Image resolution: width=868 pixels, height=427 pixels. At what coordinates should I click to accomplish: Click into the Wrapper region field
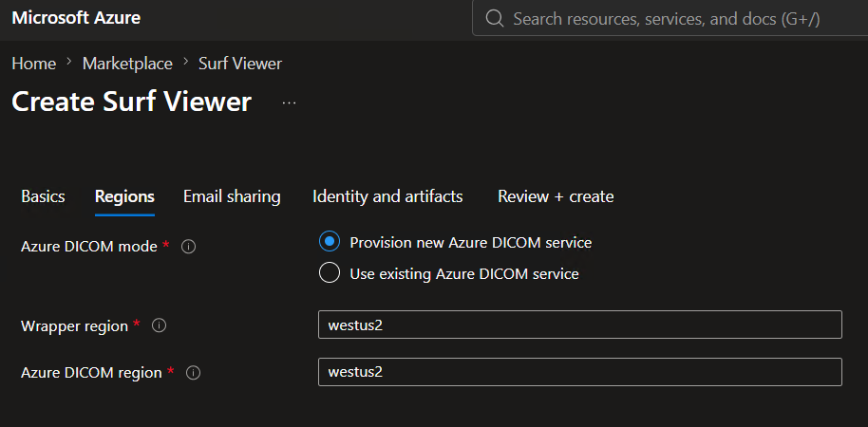click(x=580, y=325)
